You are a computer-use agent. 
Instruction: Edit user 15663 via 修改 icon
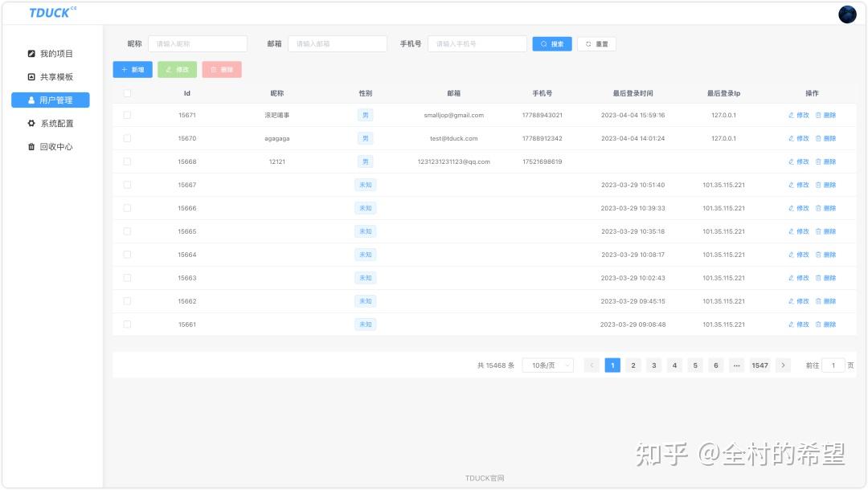[x=799, y=278]
